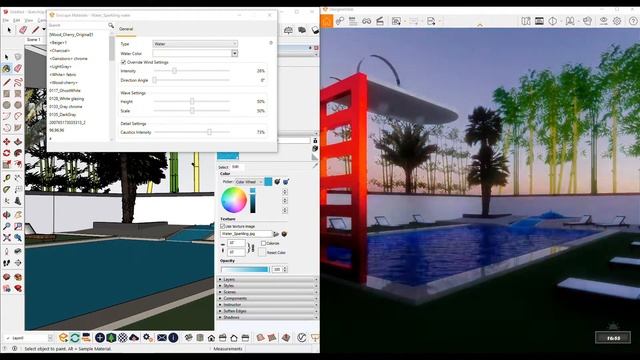Click the Direction Angle slider

pyautogui.click(x=192, y=80)
